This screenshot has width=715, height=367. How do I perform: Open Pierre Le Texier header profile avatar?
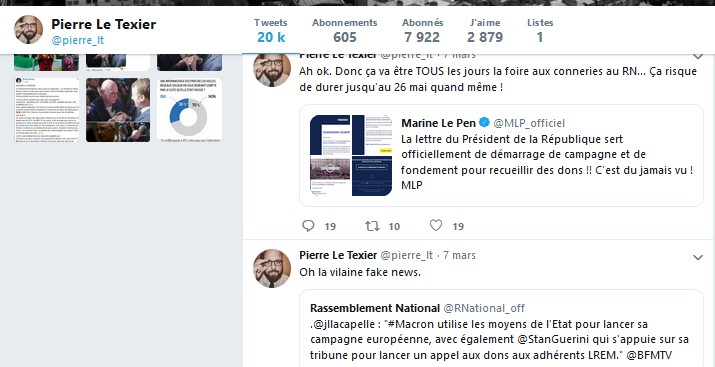pyautogui.click(x=29, y=30)
